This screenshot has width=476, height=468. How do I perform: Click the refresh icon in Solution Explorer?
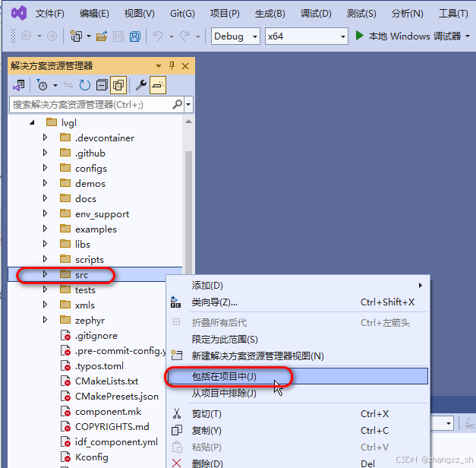point(85,85)
